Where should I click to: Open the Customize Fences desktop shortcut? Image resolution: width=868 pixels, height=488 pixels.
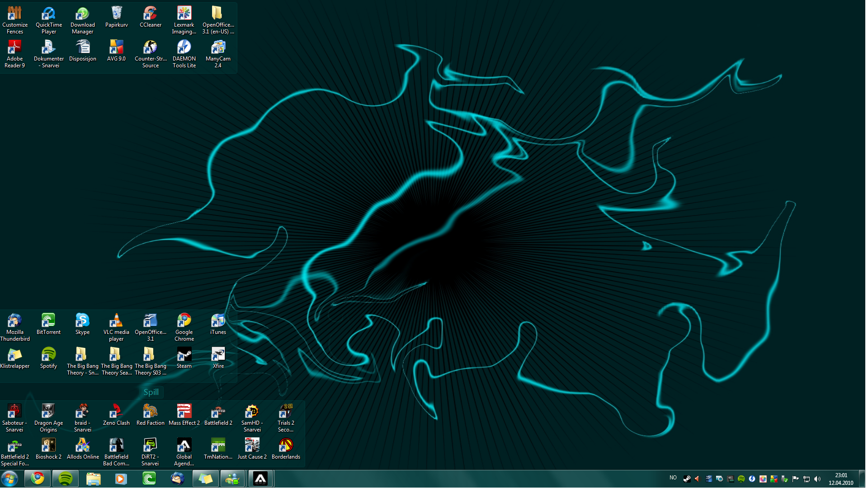coord(15,20)
